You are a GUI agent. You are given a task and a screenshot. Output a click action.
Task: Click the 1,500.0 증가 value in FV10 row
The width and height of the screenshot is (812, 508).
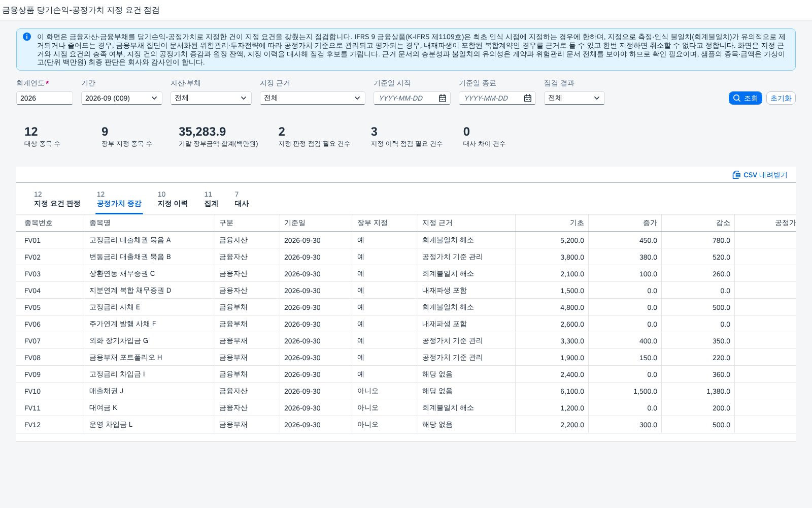coord(645,391)
